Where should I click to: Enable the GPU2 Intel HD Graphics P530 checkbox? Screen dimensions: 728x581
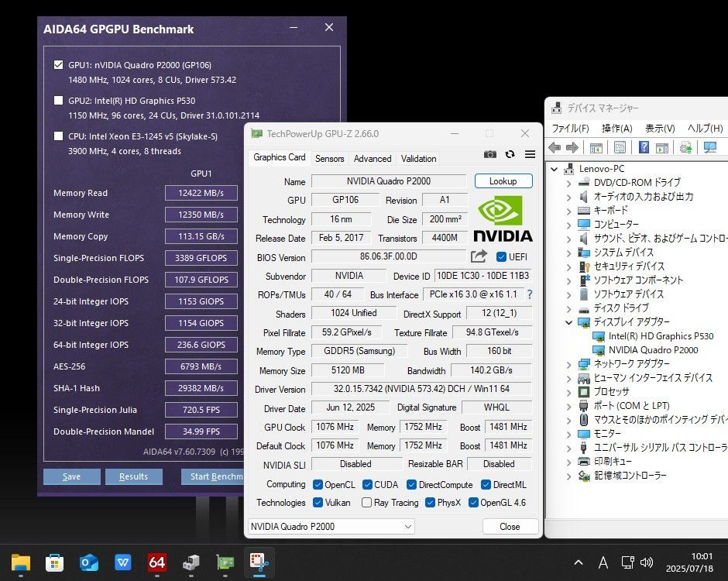click(59, 101)
